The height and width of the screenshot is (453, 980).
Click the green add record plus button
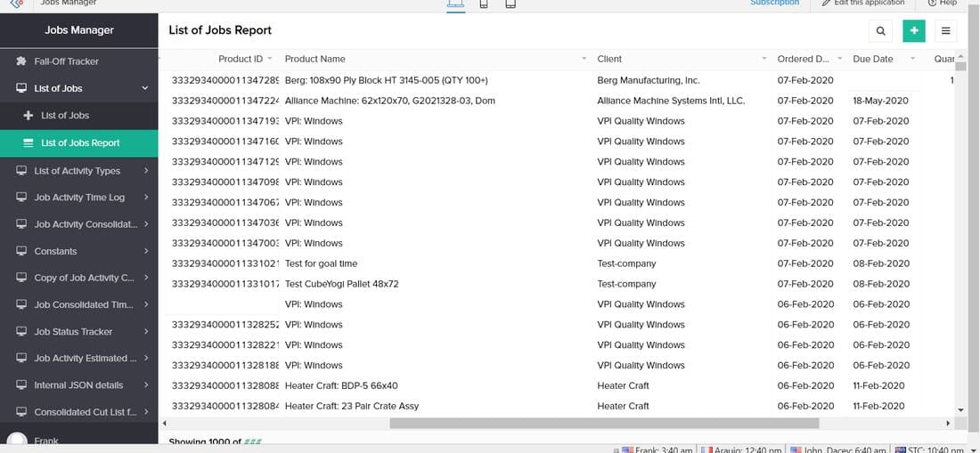[914, 30]
